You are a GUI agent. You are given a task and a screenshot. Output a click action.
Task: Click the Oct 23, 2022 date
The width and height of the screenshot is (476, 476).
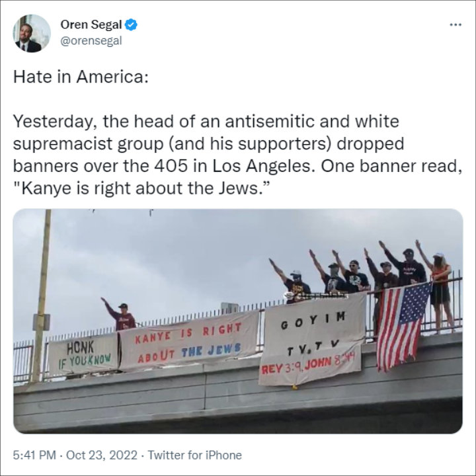(102, 455)
